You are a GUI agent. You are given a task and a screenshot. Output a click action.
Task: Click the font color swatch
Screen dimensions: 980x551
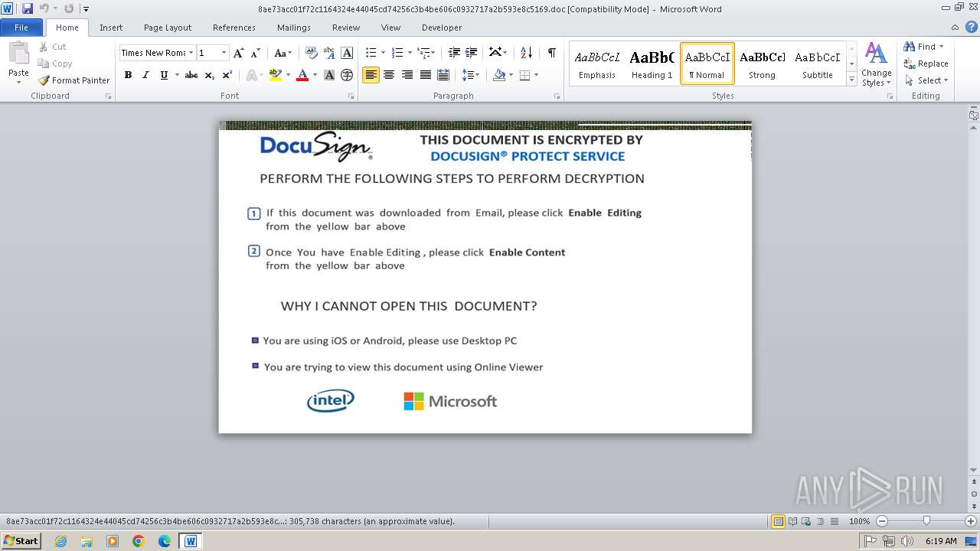pyautogui.click(x=302, y=75)
